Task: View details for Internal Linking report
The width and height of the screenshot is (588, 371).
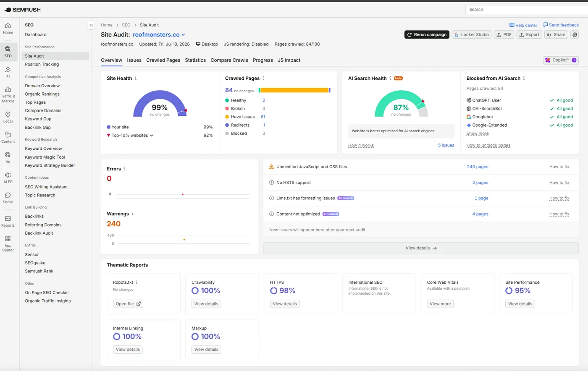Action: point(128,350)
